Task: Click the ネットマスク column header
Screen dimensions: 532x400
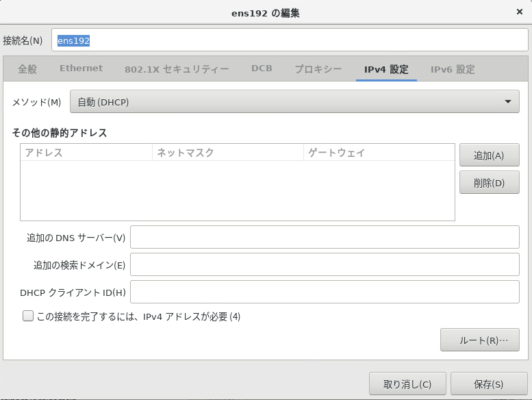Action: tap(228, 152)
